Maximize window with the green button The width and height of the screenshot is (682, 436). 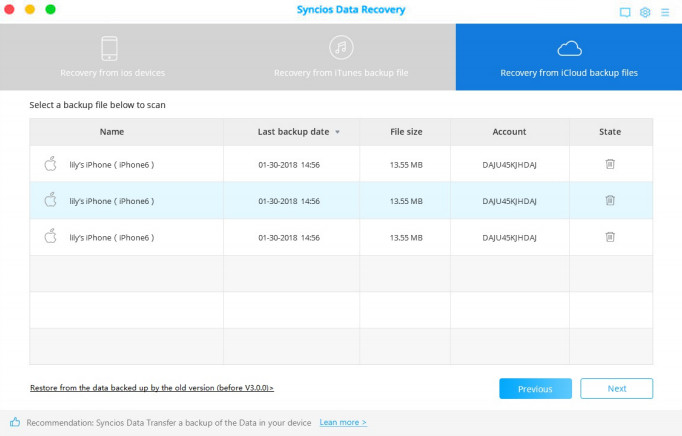(50, 9)
